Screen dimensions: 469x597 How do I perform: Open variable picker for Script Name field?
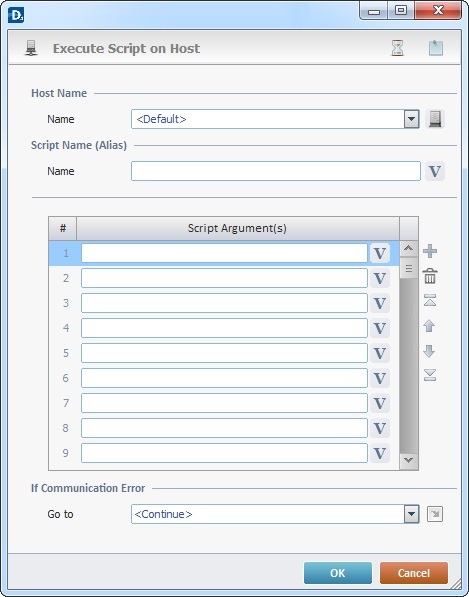pos(435,171)
